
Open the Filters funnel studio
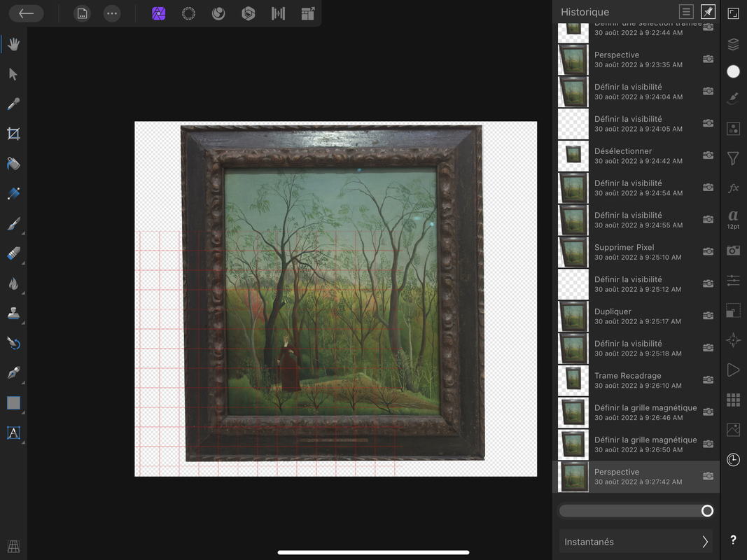pos(733,158)
